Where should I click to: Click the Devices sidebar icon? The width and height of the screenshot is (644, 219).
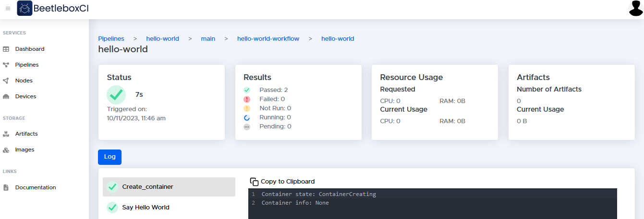point(6,96)
